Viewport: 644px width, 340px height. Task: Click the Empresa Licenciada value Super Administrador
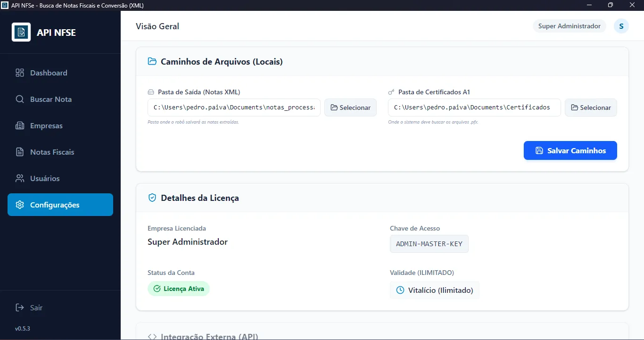click(x=188, y=242)
